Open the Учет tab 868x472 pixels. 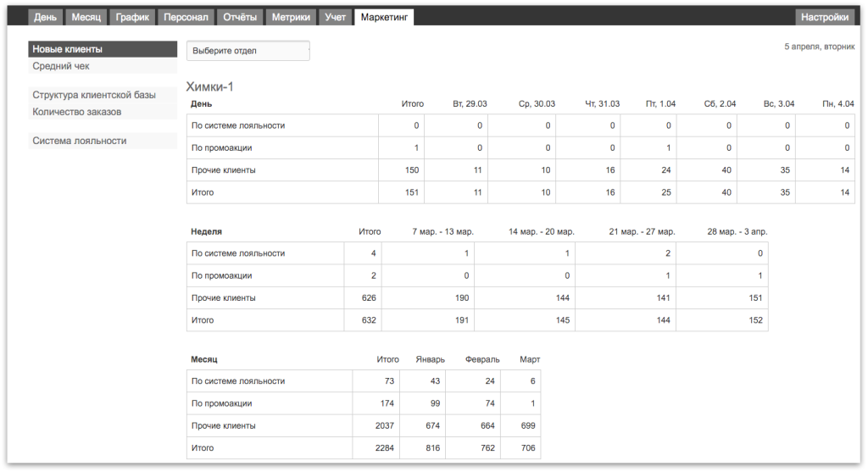pyautogui.click(x=335, y=17)
